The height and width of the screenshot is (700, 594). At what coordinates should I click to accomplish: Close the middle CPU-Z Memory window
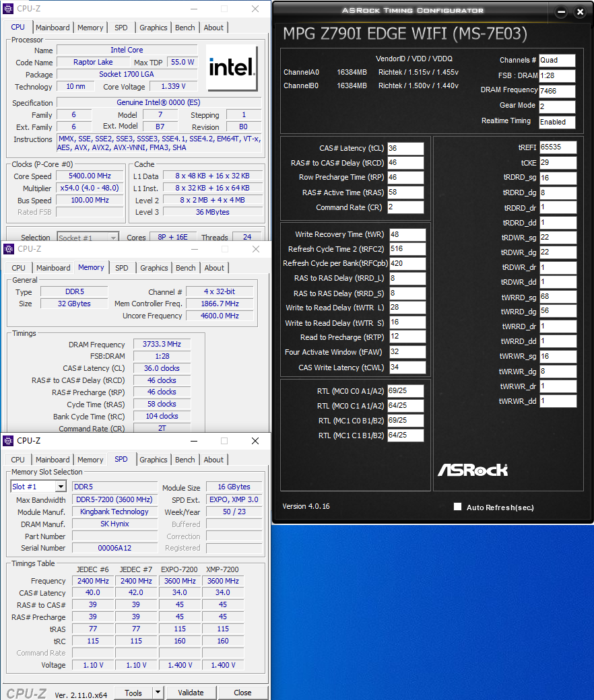click(x=255, y=249)
